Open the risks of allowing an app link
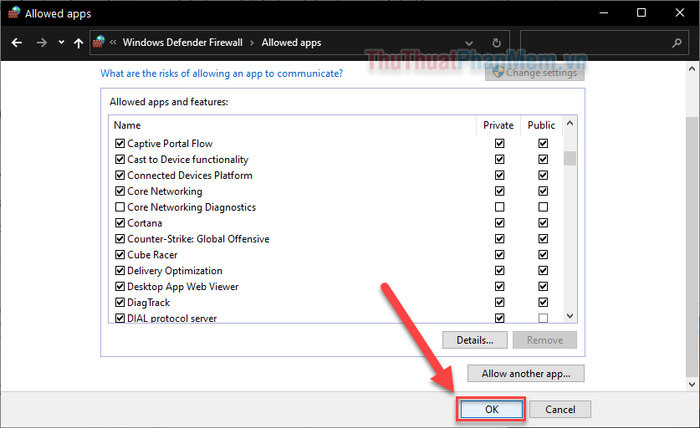This screenshot has width=700, height=428. point(221,73)
